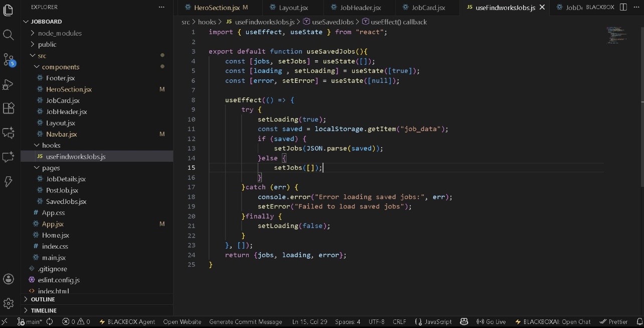
Task: Collapse the src folder
Action: (96, 56)
